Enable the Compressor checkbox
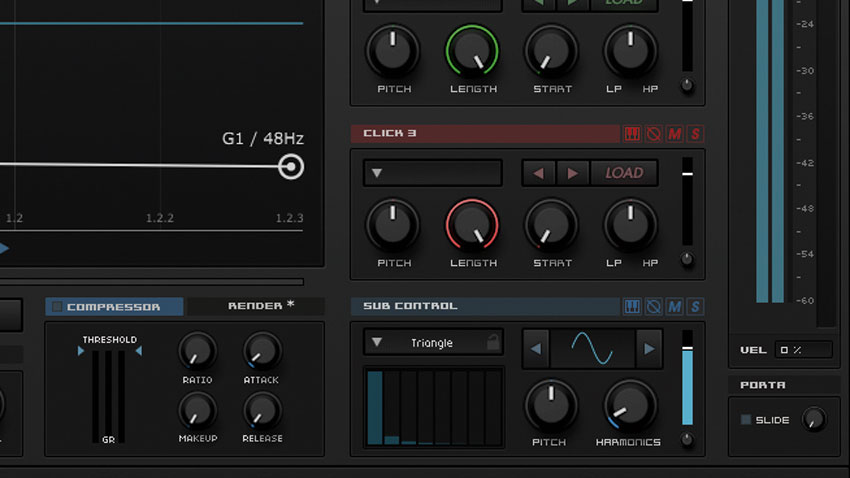 (x=57, y=307)
